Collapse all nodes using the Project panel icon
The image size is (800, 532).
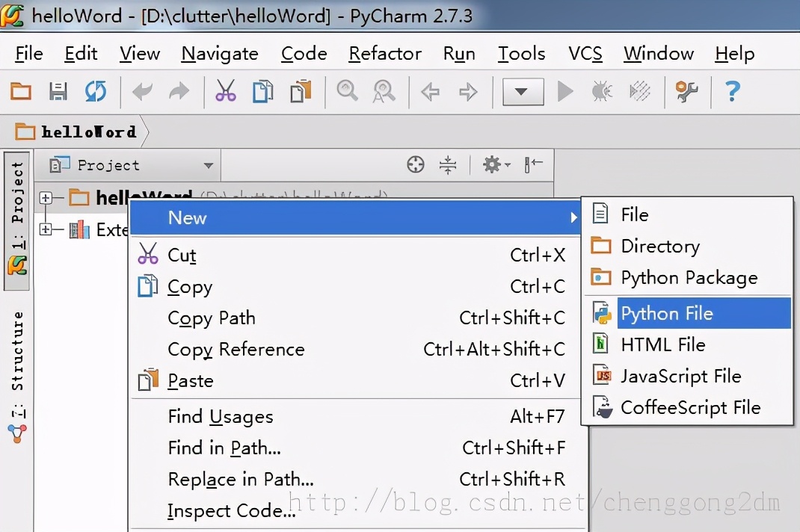click(447, 164)
